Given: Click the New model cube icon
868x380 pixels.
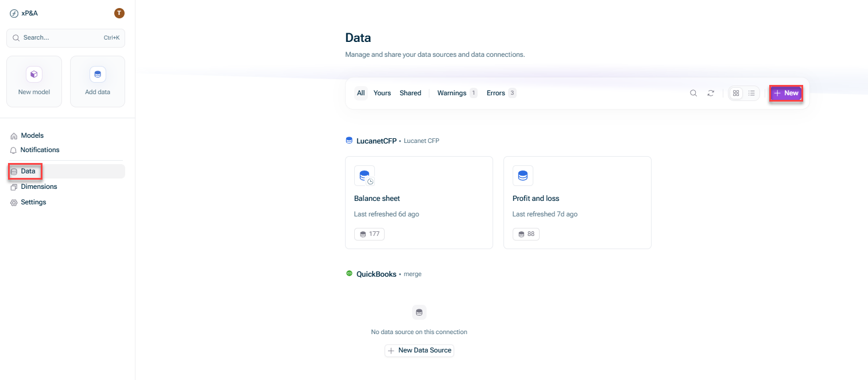Looking at the screenshot, I should [34, 74].
